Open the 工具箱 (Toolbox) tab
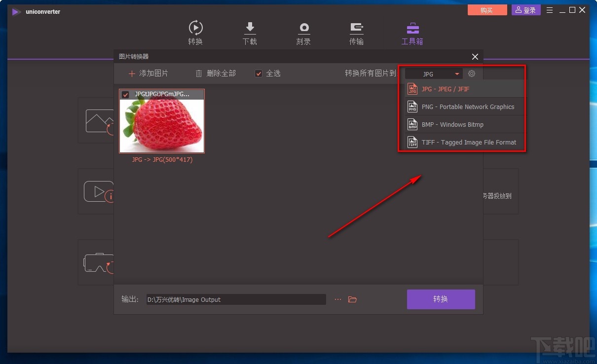The image size is (597, 364). [412, 33]
